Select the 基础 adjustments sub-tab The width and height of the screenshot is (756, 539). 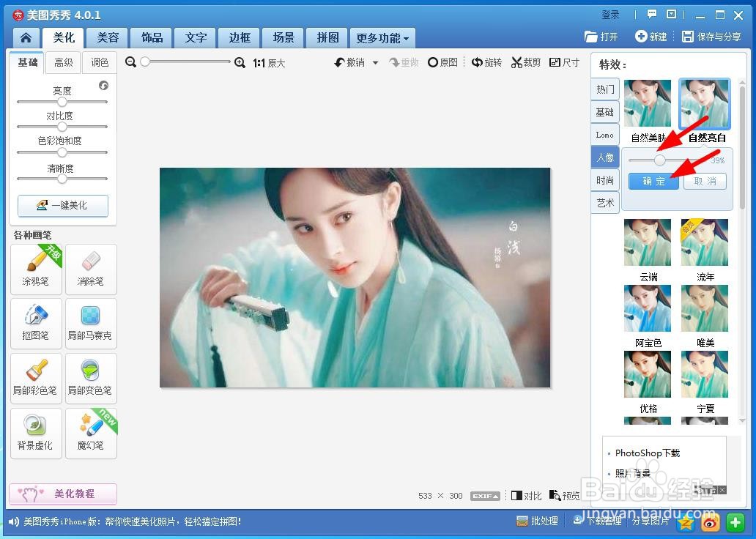28,62
